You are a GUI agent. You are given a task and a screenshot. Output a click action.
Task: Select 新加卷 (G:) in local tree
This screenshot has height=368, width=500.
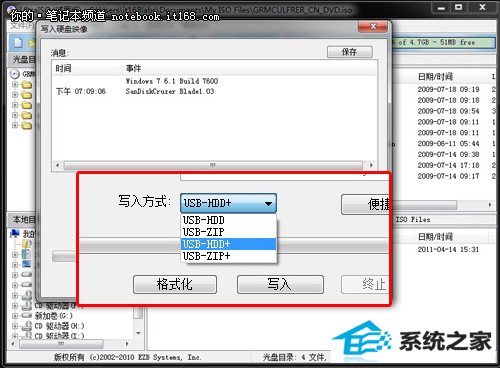54,315
